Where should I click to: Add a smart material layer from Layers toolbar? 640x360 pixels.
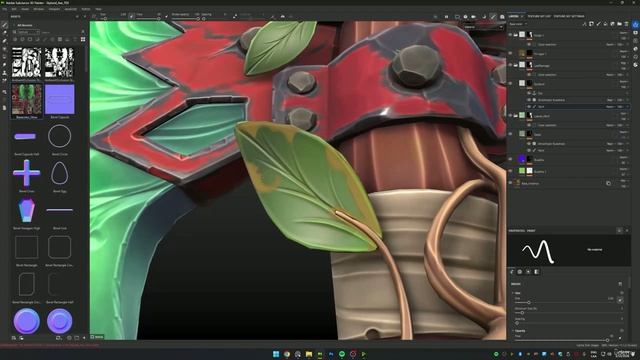pos(612,24)
